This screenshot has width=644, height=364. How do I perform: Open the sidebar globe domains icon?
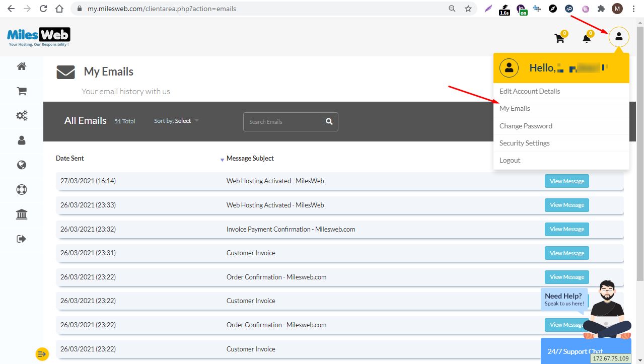[x=22, y=165]
